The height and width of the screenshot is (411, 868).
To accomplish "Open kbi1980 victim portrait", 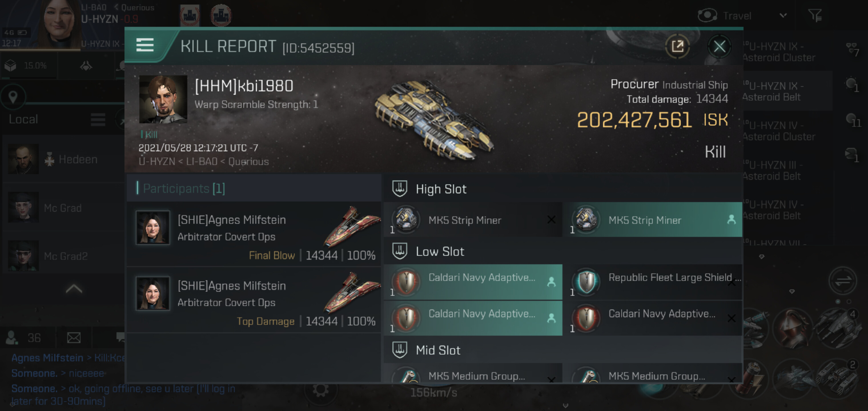I will click(163, 99).
